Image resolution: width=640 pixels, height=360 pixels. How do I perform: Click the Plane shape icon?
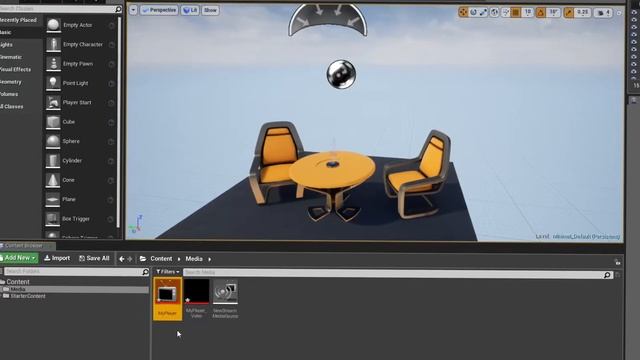pyautogui.click(x=53, y=199)
